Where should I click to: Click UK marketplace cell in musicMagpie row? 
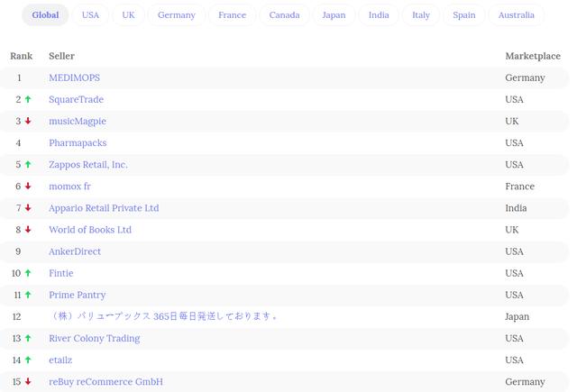(x=512, y=122)
